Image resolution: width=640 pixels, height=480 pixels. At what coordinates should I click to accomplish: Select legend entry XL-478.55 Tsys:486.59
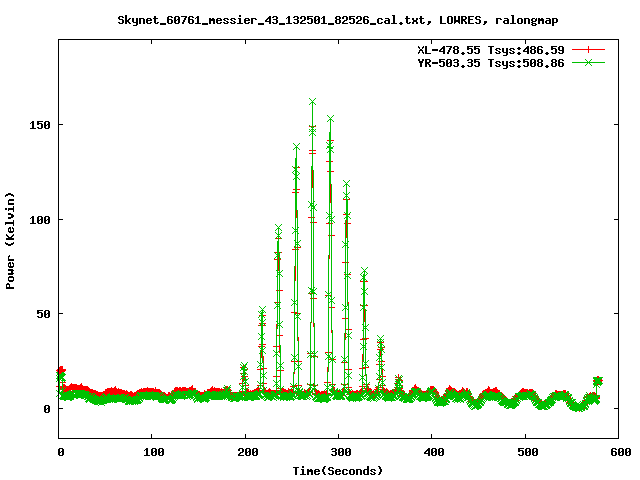coord(491,50)
